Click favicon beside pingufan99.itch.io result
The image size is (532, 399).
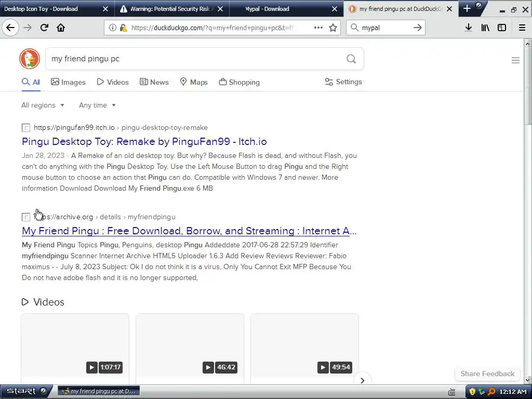[26, 128]
